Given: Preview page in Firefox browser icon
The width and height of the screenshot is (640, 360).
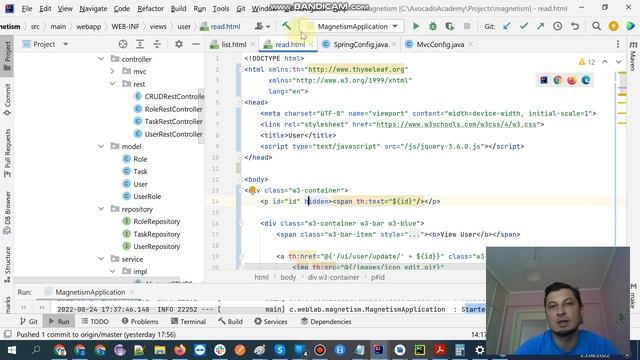Looking at the screenshot, I should coord(571,80).
